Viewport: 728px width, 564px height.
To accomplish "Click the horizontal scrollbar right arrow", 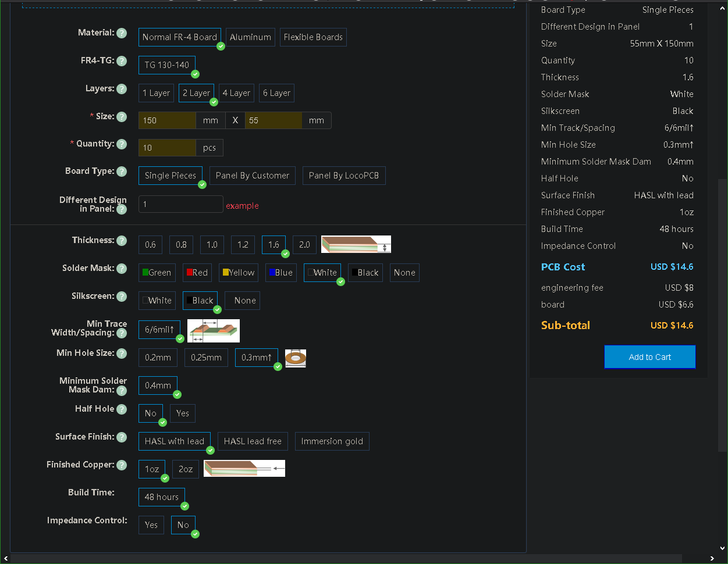I will click(x=712, y=559).
